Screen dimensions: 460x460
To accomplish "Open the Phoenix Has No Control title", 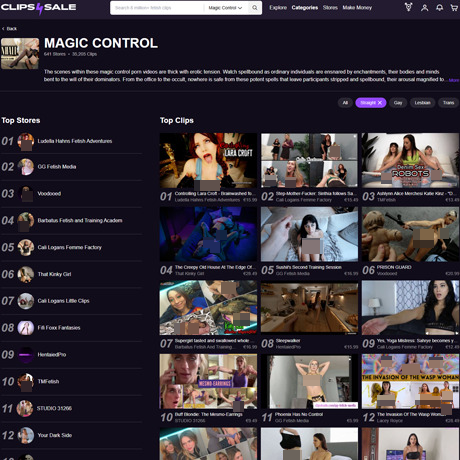I will click(299, 415).
